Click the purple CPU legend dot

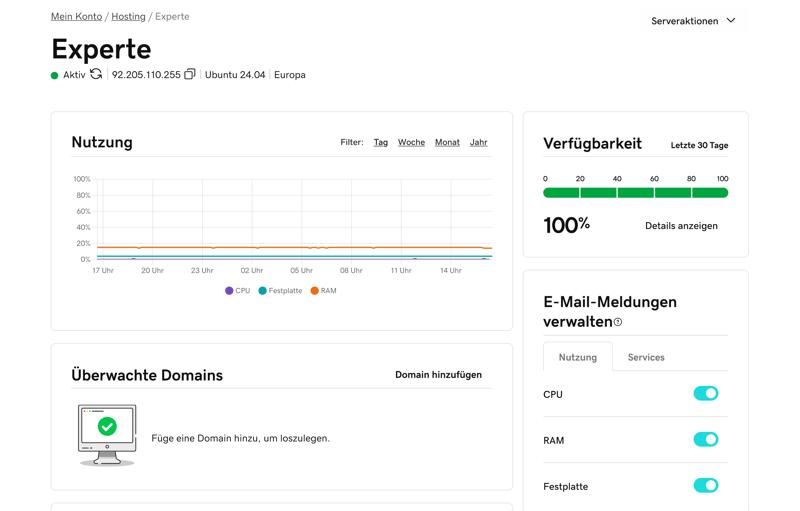(229, 291)
